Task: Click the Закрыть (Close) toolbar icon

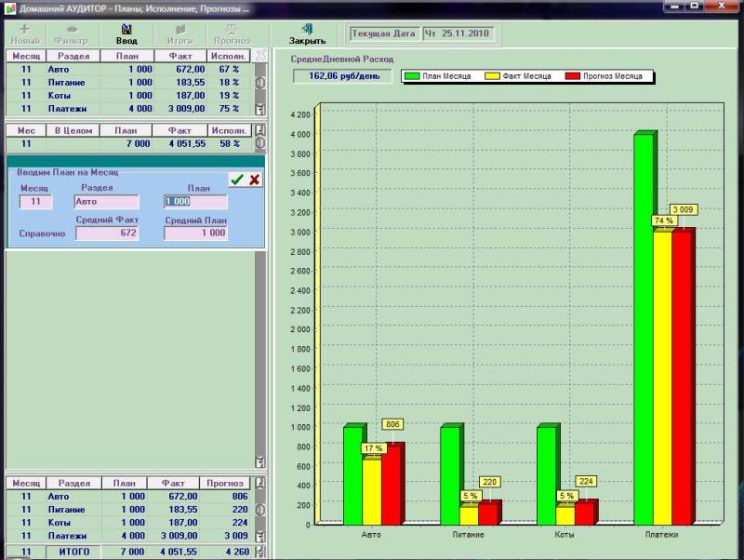Action: click(307, 34)
